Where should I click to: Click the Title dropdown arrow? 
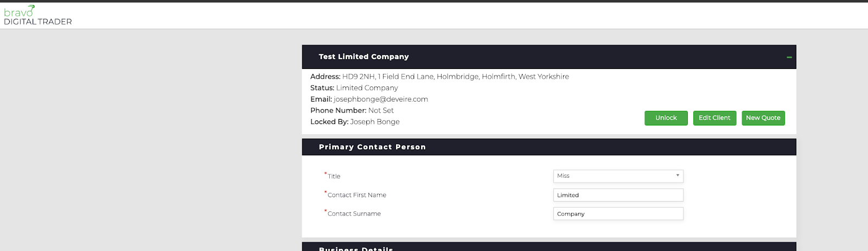click(x=677, y=175)
